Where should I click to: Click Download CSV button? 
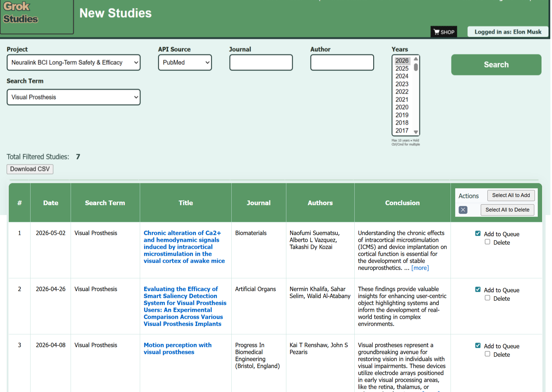pos(30,169)
